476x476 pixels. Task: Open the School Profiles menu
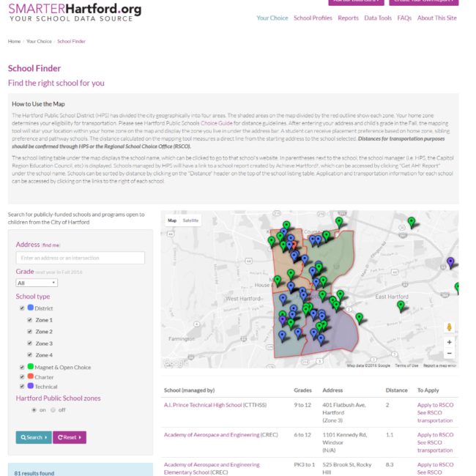point(313,18)
